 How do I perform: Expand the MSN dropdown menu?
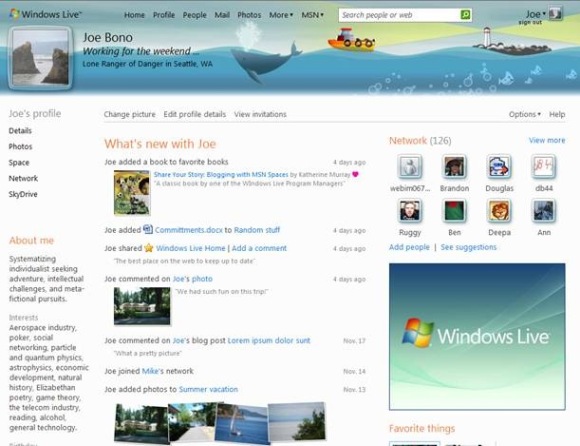pyautogui.click(x=312, y=15)
